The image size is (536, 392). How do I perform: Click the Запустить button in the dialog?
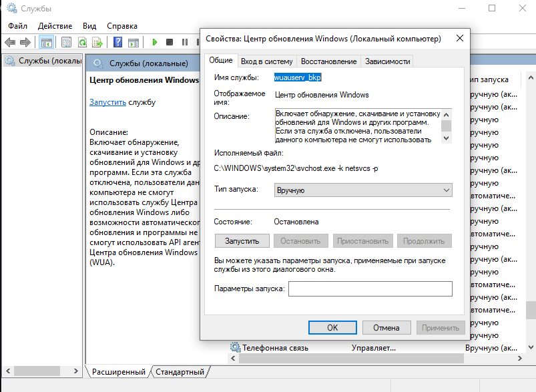(242, 241)
